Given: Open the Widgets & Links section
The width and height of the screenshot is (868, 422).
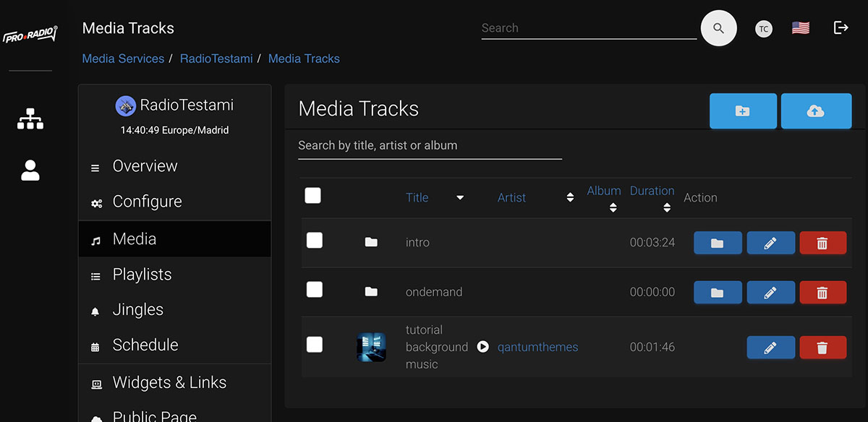Looking at the screenshot, I should pyautogui.click(x=169, y=382).
